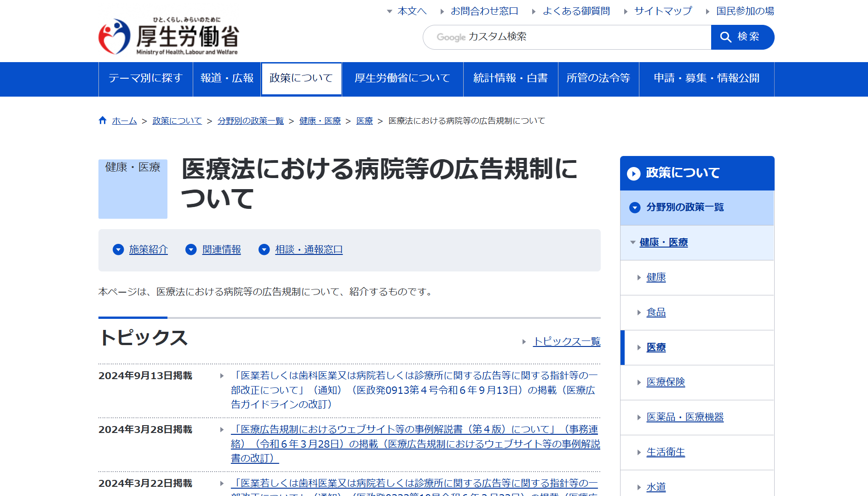Click the magnifying glass search icon
Image resolution: width=868 pixels, height=496 pixels.
pos(726,37)
